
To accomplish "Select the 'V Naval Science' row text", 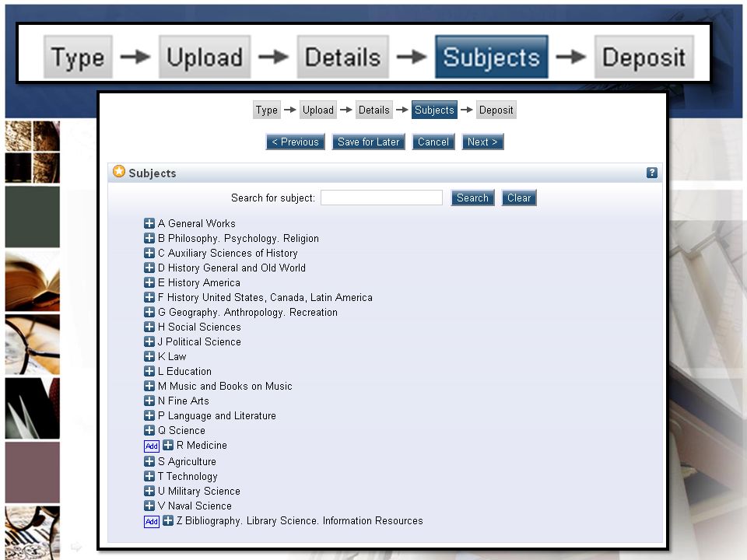I will [195, 506].
